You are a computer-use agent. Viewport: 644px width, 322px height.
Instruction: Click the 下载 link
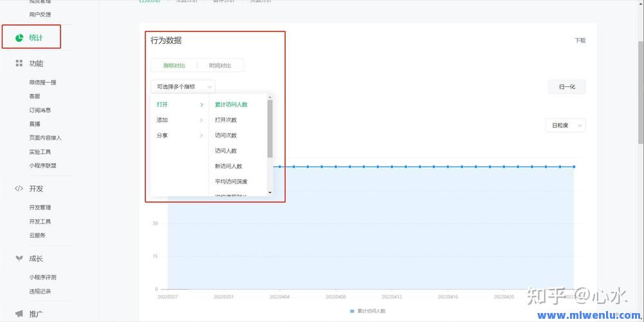(x=580, y=41)
